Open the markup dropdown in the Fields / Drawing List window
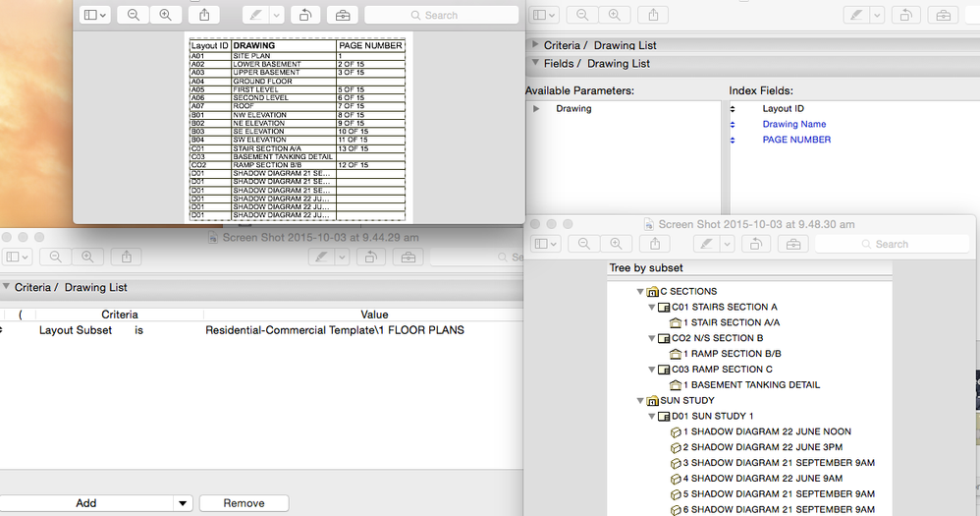 [878, 15]
